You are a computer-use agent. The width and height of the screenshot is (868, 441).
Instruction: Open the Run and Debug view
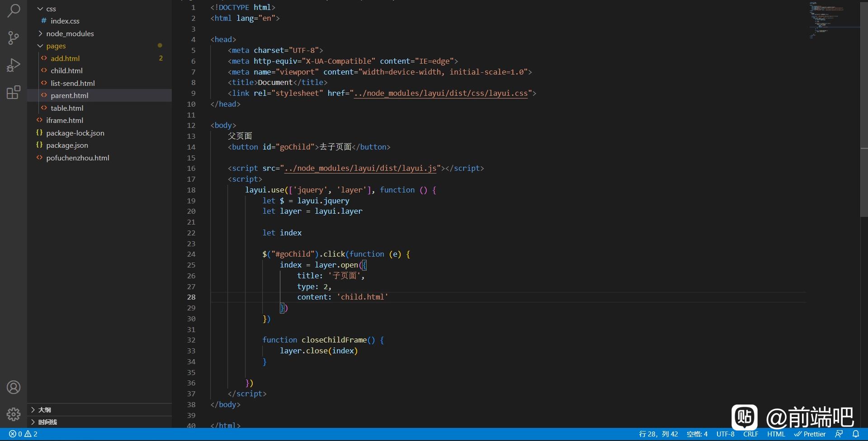pos(14,65)
